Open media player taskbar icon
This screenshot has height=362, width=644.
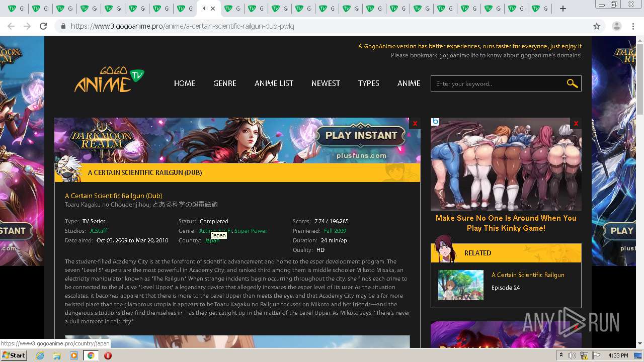point(74,355)
